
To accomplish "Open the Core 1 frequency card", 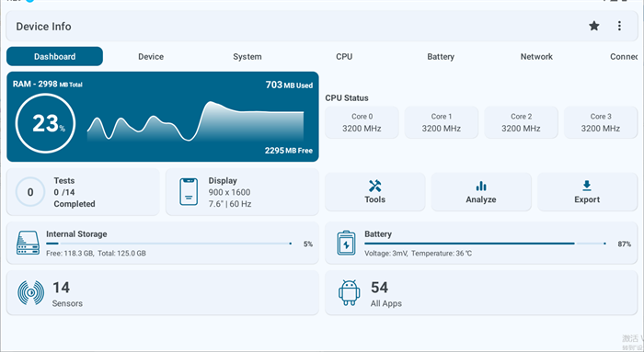I will [442, 122].
